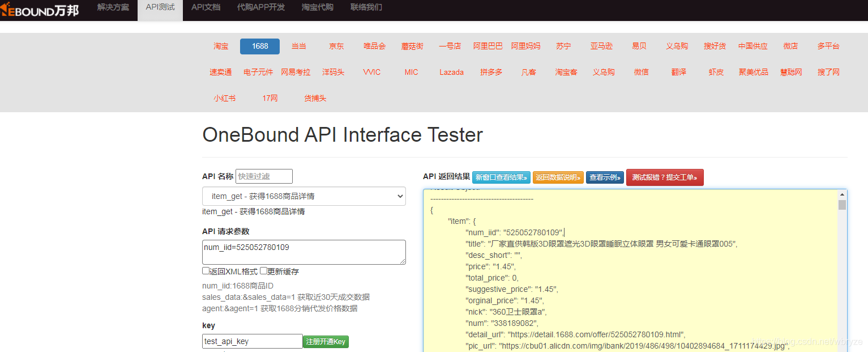Choose the 亚马逊 platform link

(601, 46)
